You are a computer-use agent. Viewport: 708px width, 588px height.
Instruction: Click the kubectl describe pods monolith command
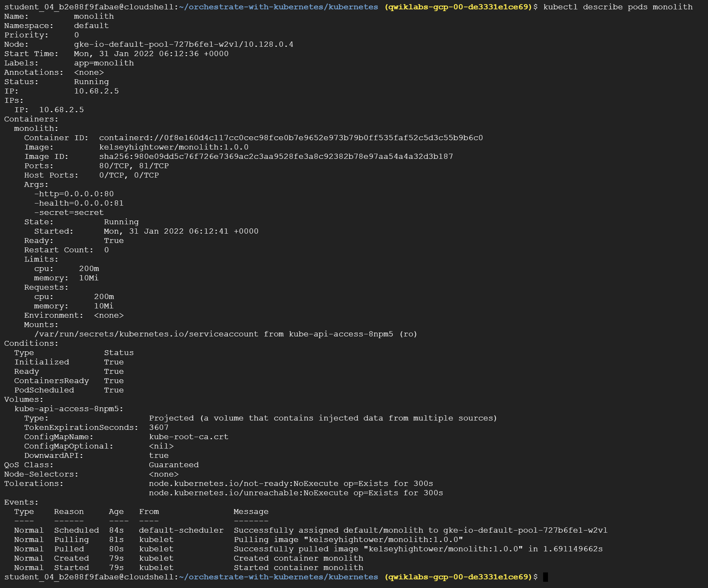tap(618, 7)
